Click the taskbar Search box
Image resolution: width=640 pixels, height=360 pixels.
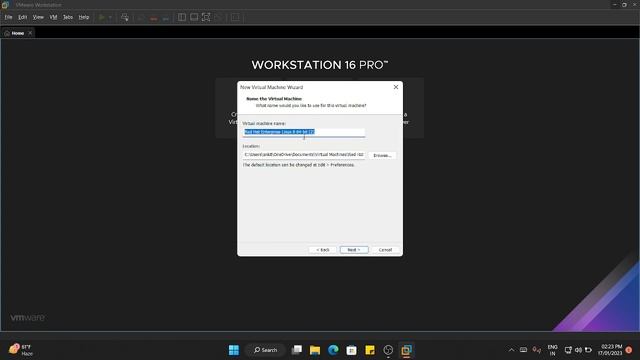click(265, 350)
